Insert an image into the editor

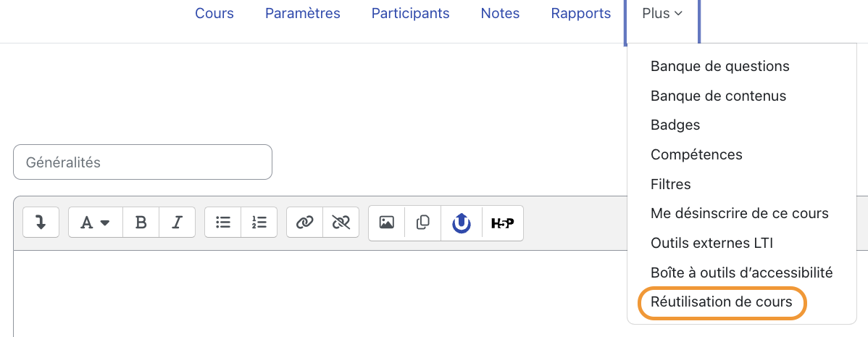386,222
